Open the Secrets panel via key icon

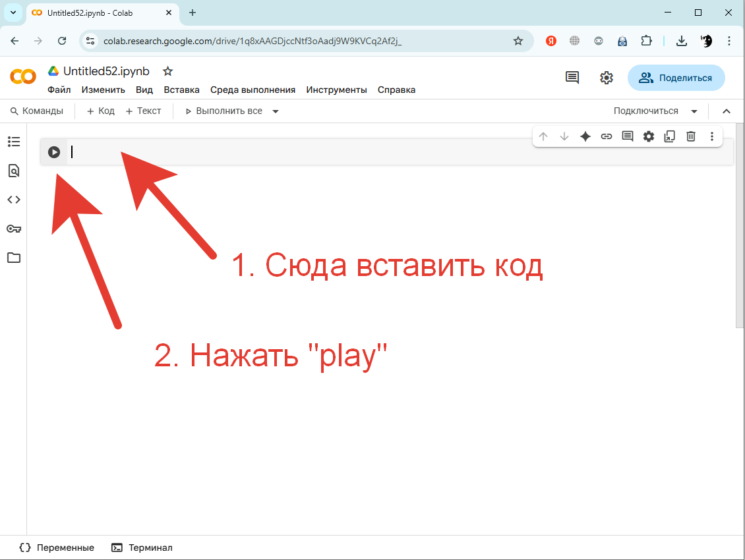coord(14,228)
